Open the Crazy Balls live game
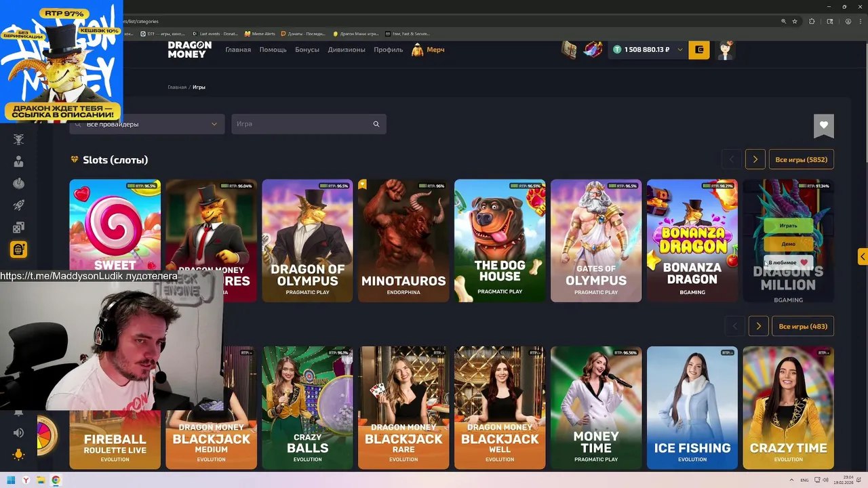The width and height of the screenshot is (868, 488). [307, 408]
